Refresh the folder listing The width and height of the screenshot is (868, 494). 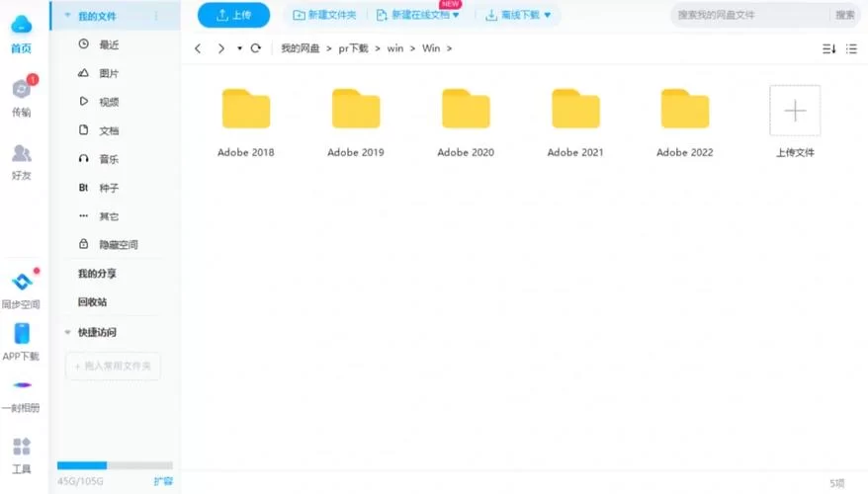click(256, 48)
